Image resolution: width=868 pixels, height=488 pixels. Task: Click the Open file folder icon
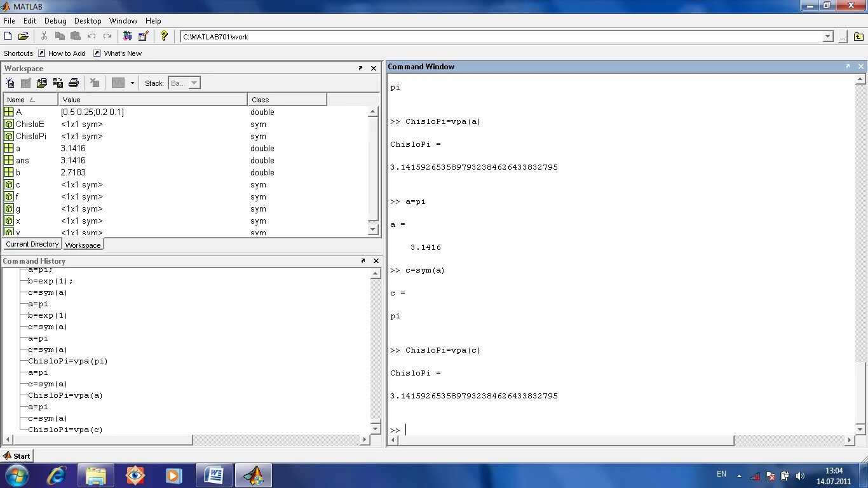(24, 36)
